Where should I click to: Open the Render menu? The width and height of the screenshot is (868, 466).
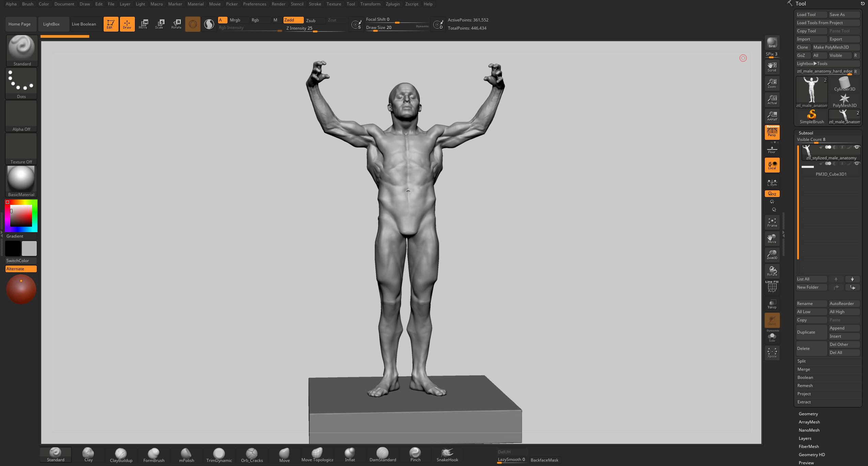click(278, 4)
